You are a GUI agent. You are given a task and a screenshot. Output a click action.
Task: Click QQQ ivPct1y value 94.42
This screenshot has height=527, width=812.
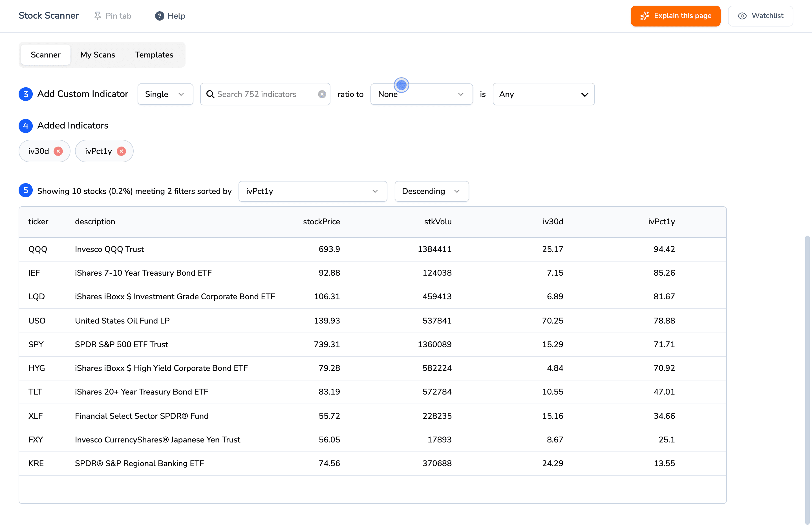664,249
